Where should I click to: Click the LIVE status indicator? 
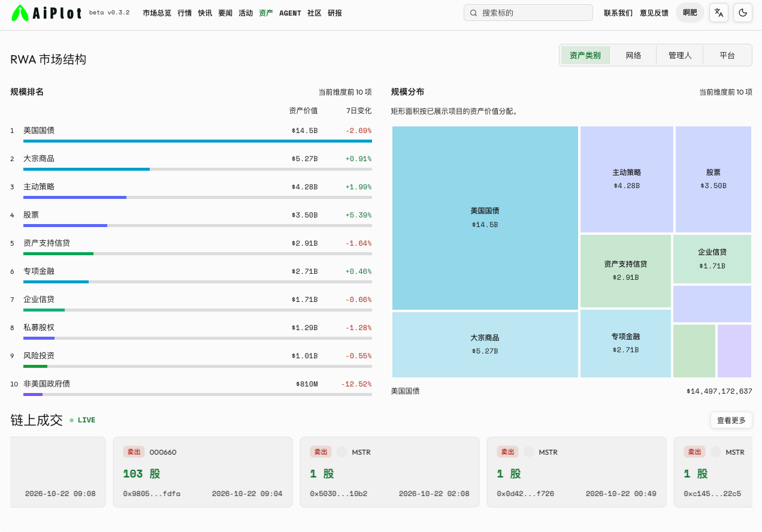[x=82, y=420]
